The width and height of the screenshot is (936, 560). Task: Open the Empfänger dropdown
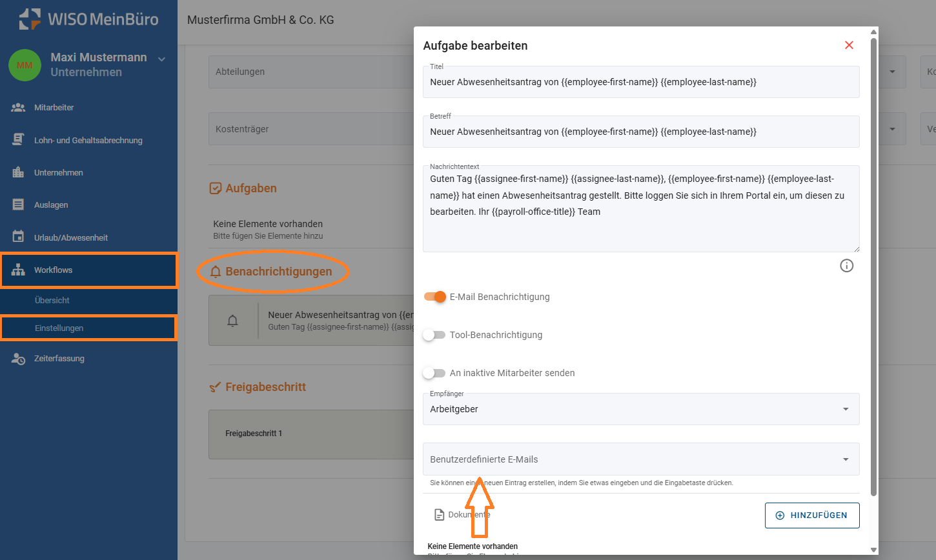pos(640,409)
